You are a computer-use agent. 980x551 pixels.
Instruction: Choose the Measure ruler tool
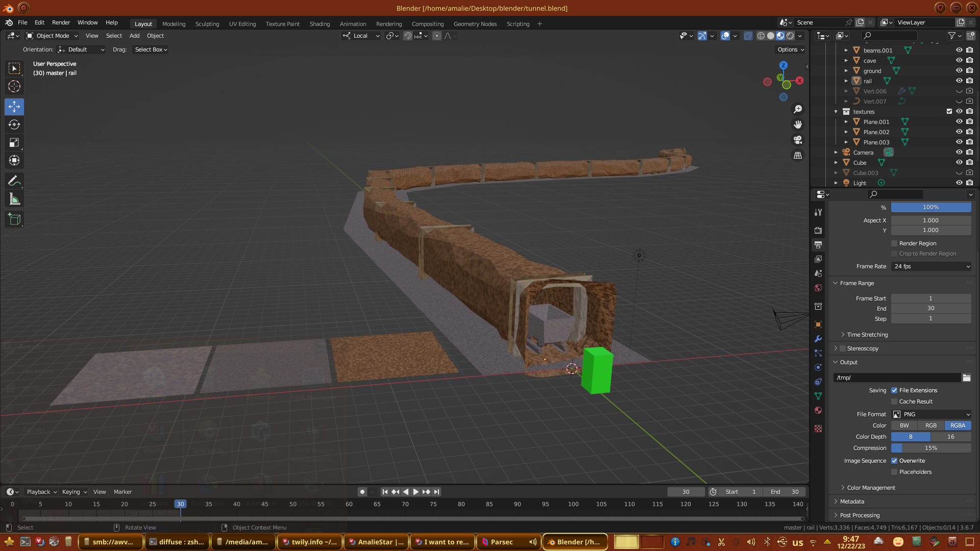pos(14,199)
